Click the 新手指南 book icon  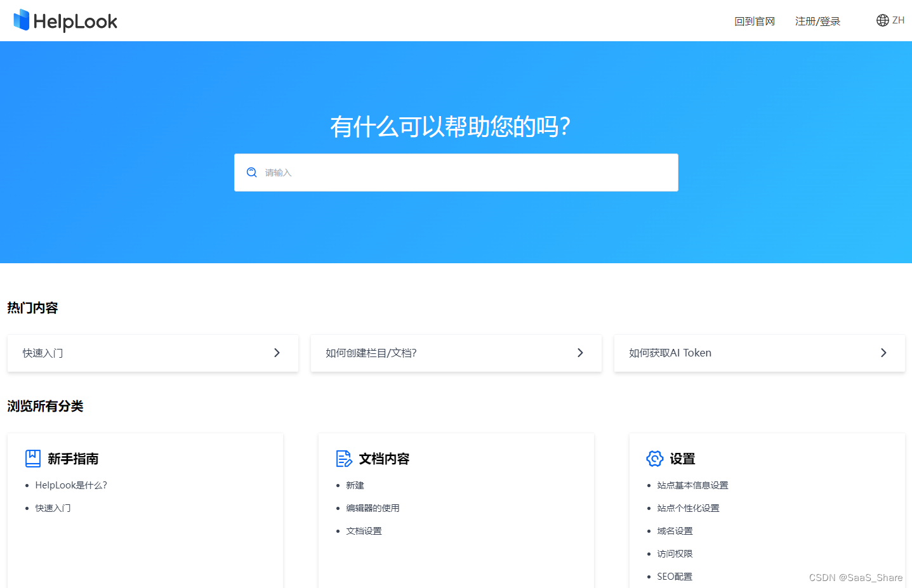click(x=33, y=459)
